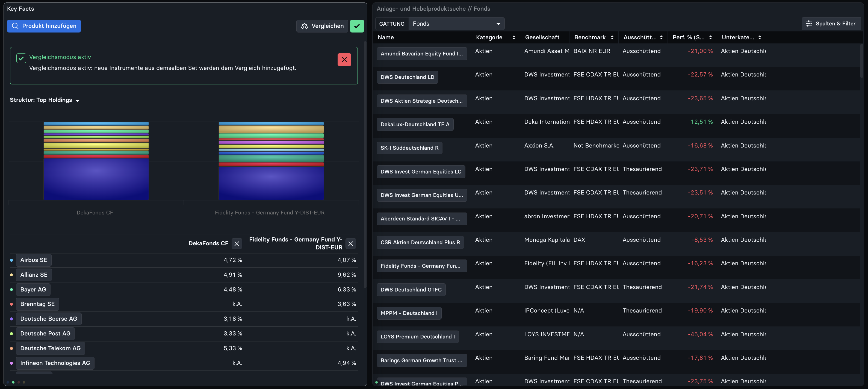Select the DWS Deutschland LD fund
Screen dimensions: 868x389
point(407,77)
